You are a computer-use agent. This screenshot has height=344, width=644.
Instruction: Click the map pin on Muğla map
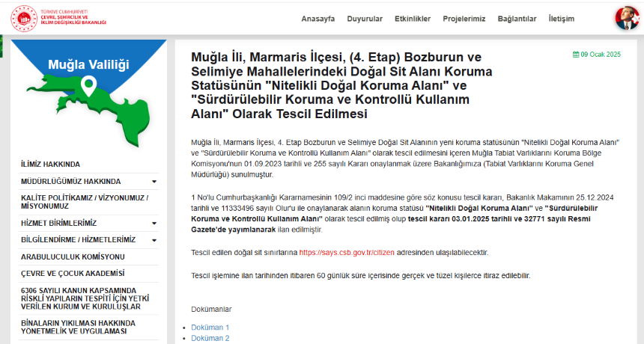88,86
